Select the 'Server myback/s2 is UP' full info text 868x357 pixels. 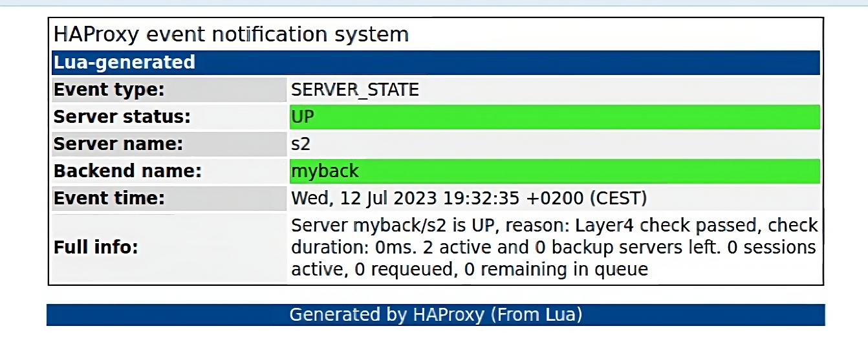[554, 248]
